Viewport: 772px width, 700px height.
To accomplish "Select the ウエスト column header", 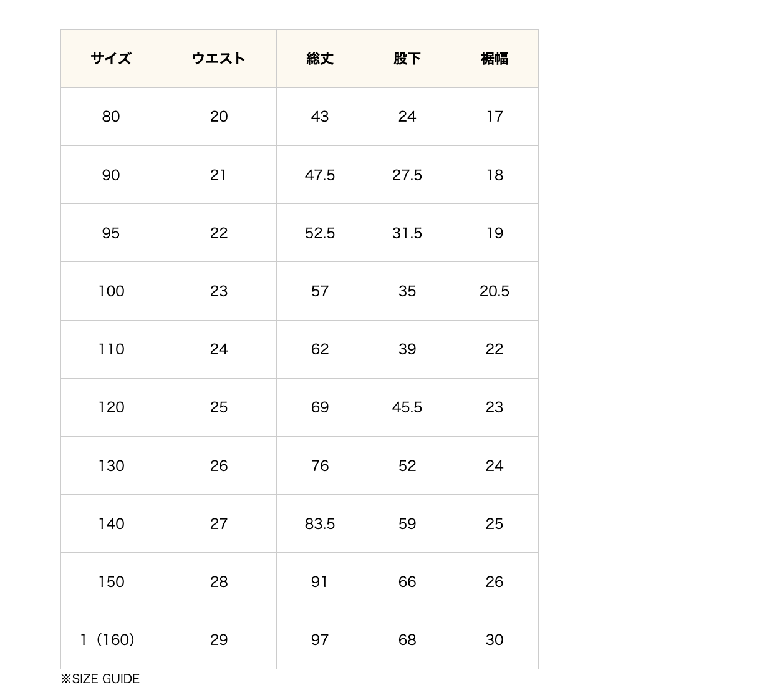I will coord(219,59).
